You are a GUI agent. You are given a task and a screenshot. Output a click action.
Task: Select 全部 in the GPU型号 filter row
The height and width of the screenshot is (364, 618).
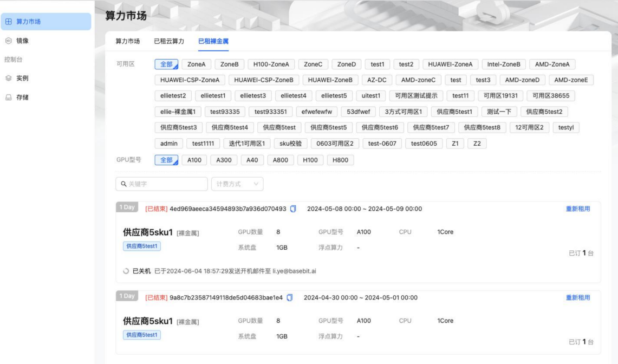166,160
